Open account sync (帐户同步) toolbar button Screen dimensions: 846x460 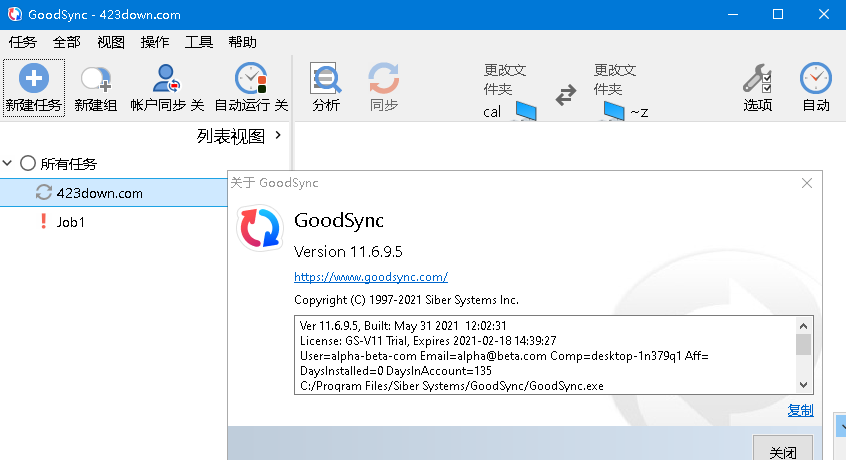[167, 88]
